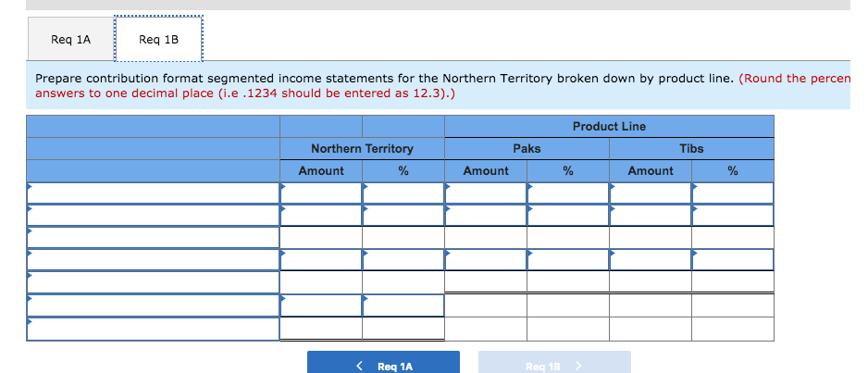This screenshot has width=868, height=373.
Task: Click Amount header under Northern Territory
Action: [x=321, y=171]
